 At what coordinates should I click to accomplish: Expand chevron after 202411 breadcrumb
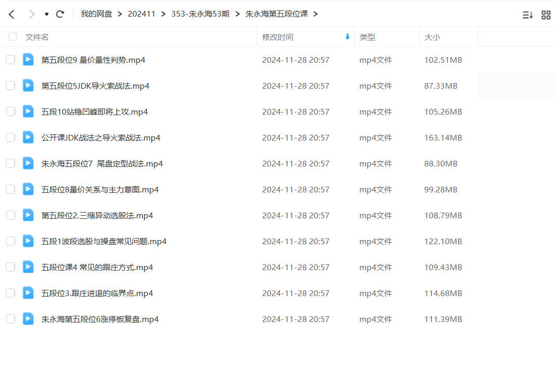[163, 14]
